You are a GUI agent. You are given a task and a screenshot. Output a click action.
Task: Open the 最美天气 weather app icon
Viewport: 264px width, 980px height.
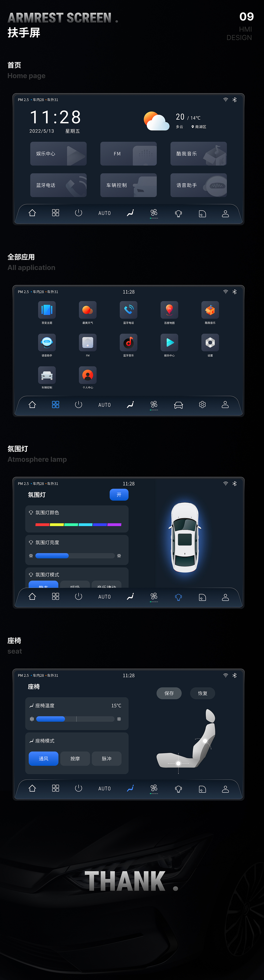pyautogui.click(x=87, y=310)
